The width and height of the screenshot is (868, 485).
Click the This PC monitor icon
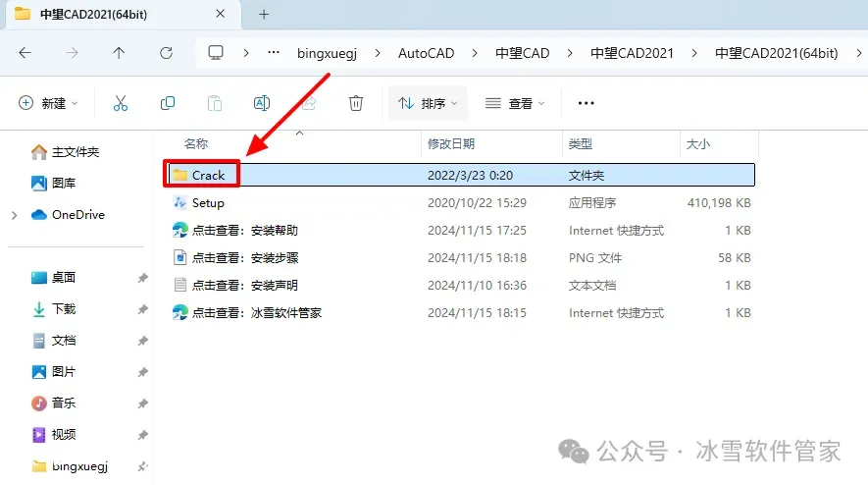click(x=216, y=53)
